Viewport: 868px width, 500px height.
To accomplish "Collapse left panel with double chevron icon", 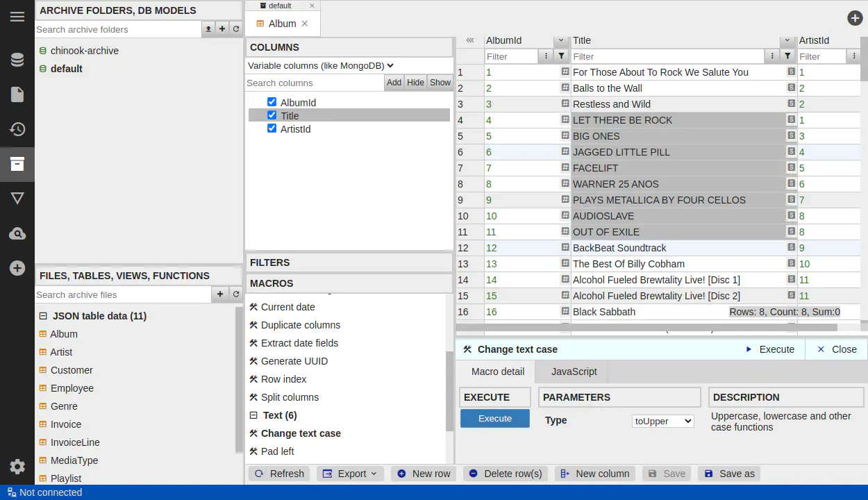I will pos(470,41).
